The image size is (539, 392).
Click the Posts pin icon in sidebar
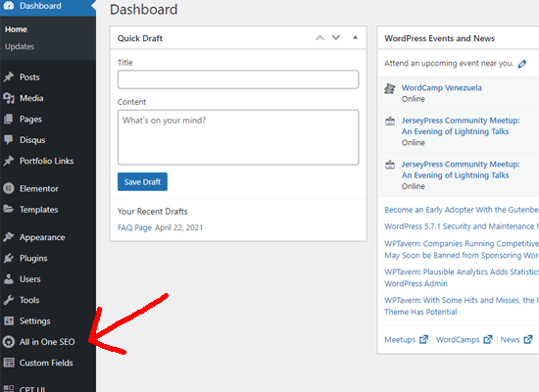tap(9, 77)
